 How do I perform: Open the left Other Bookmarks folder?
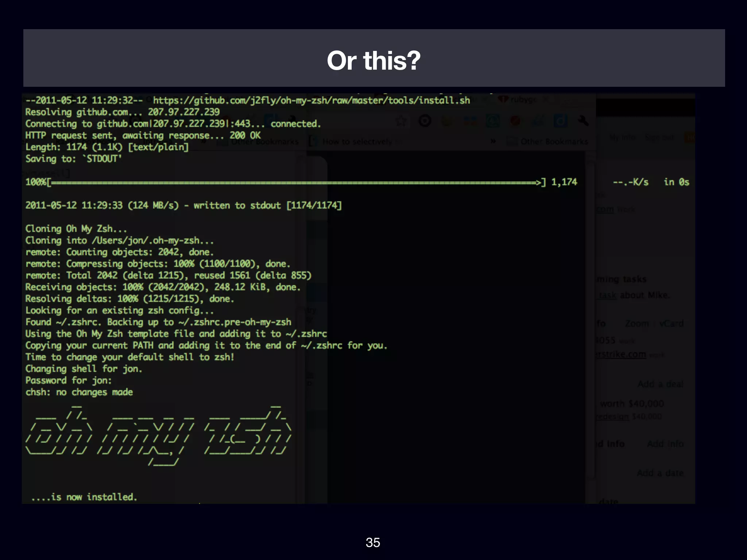[264, 141]
